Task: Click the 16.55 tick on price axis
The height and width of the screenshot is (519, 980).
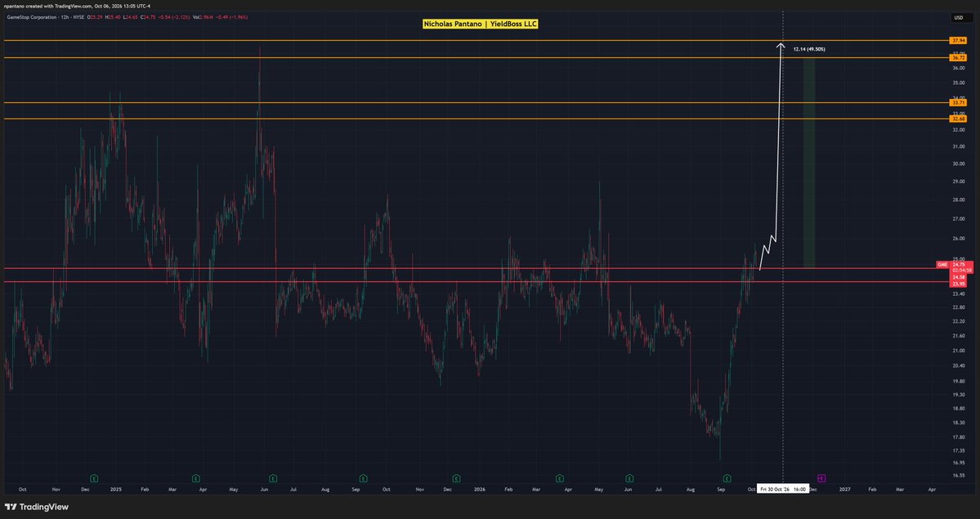Action: [958, 475]
